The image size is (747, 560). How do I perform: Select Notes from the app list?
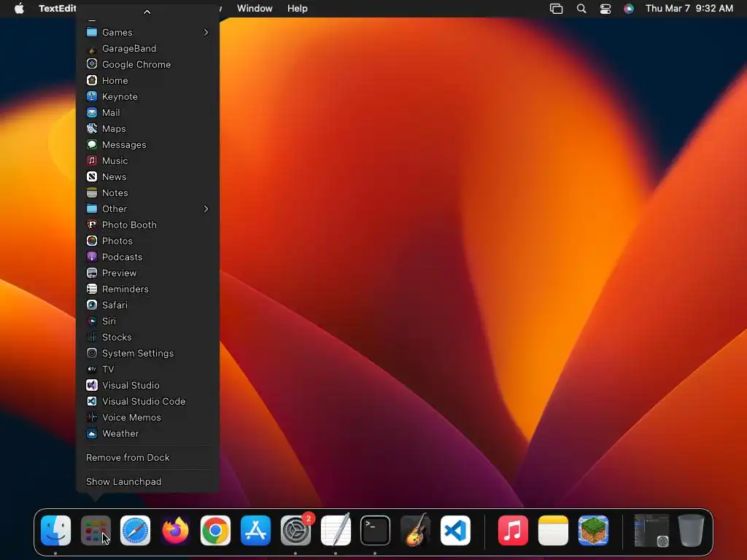147,192
